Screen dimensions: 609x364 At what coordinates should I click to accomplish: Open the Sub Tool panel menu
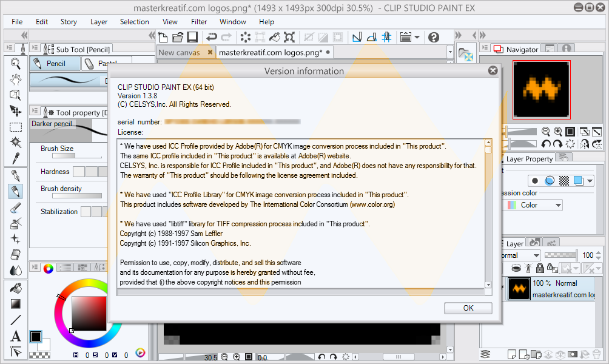[35, 48]
